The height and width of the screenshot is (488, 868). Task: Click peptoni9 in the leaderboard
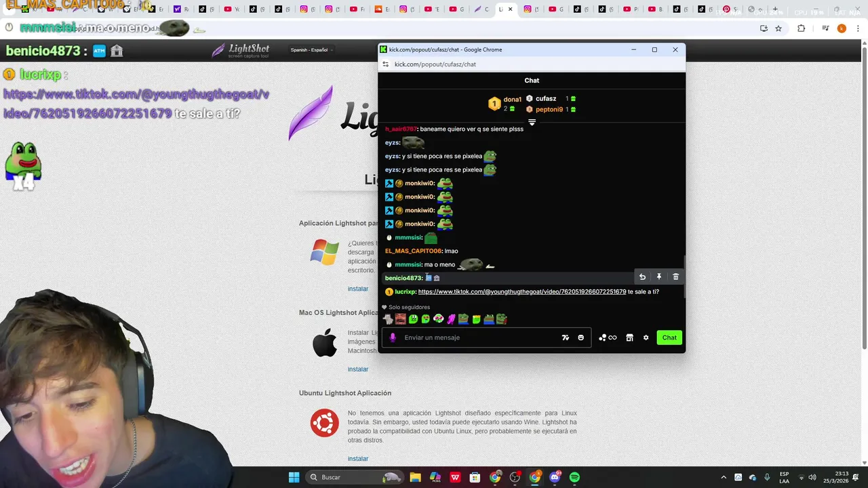[x=549, y=109]
